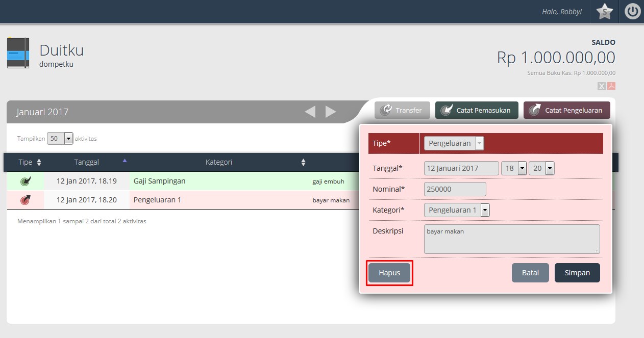
Task: Click Semua Buku Kas total text
Action: point(571,73)
